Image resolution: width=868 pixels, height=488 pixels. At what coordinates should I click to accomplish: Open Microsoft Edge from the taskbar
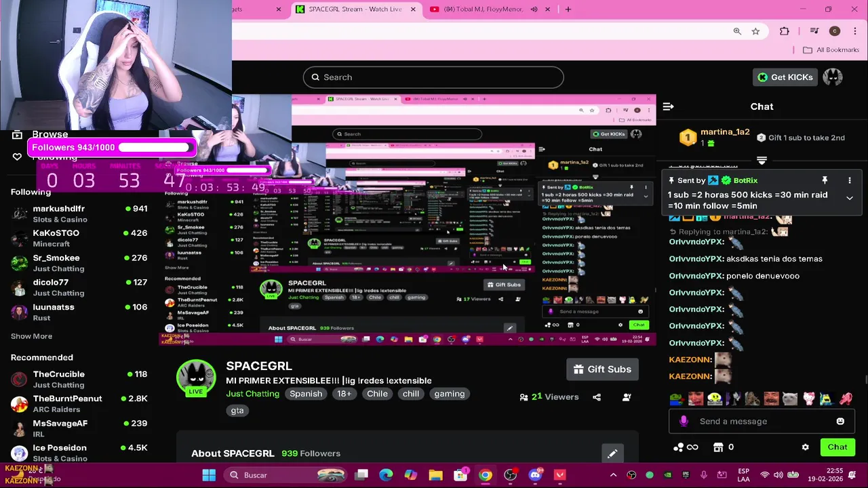386,475
